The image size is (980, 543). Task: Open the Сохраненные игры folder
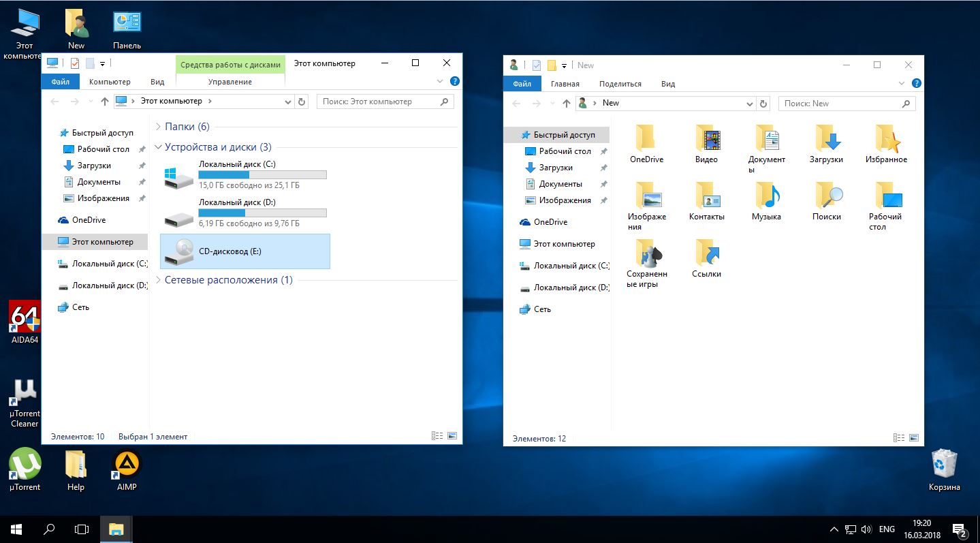646,262
